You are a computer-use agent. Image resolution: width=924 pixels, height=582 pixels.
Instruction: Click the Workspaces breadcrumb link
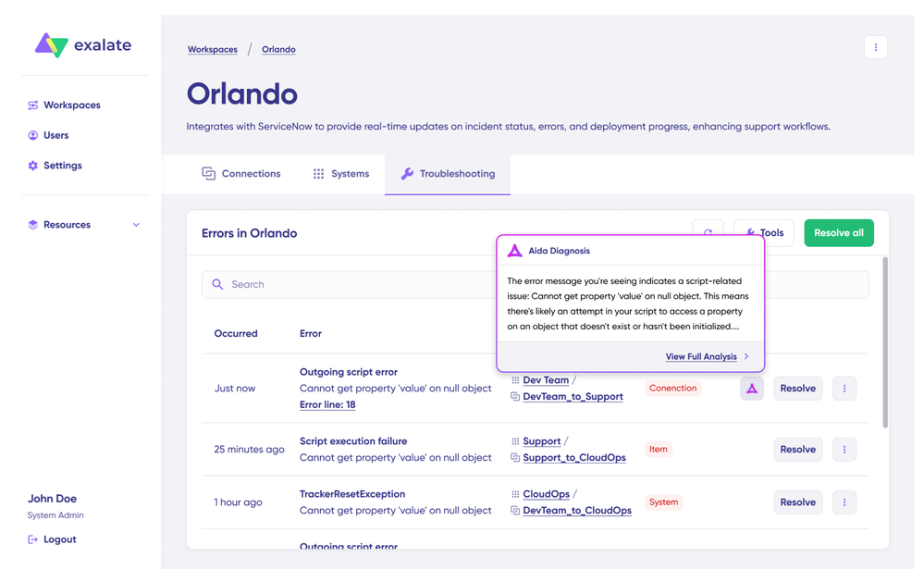[x=213, y=50]
